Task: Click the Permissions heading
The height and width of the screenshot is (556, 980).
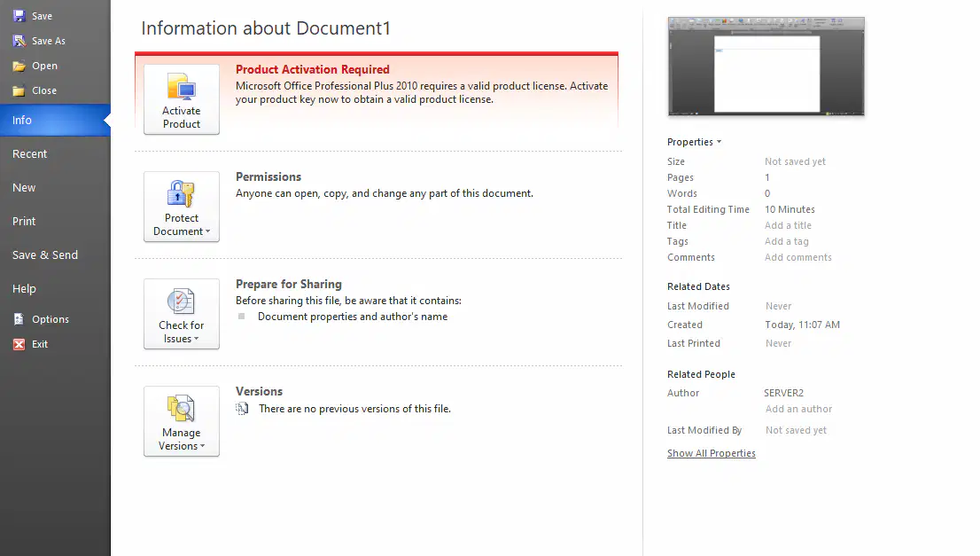Action: tap(268, 177)
